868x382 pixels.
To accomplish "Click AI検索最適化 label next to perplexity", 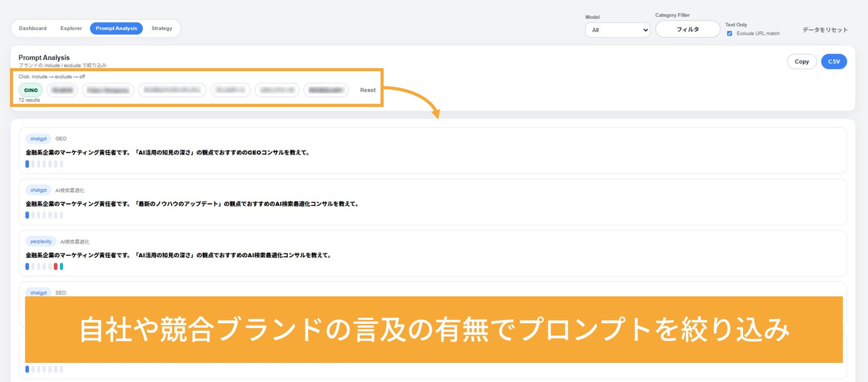I will point(75,242).
